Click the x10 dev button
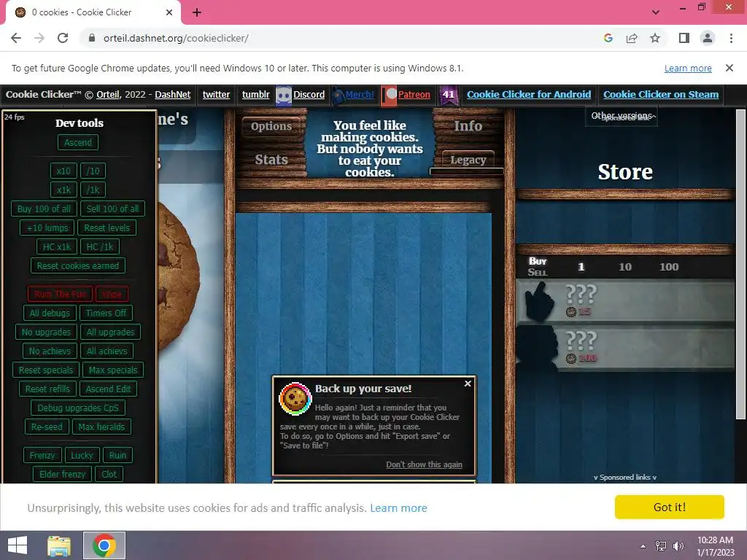This screenshot has height=560, width=747. pos(63,171)
